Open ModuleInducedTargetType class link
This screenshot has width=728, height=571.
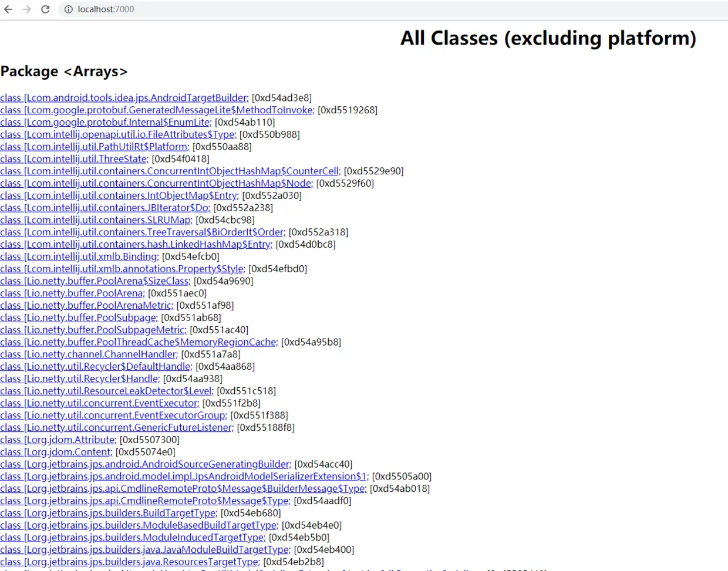point(133,538)
